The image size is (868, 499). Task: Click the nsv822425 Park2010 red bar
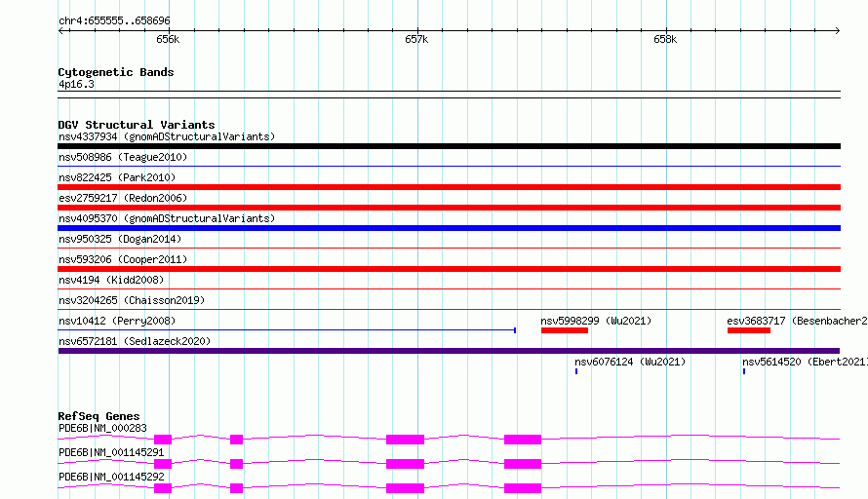[x=449, y=187]
